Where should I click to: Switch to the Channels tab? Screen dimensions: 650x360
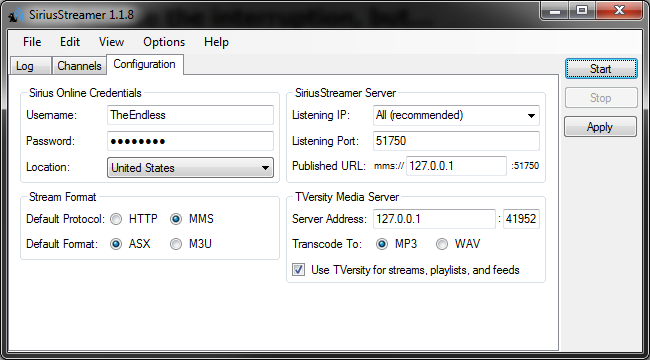coord(79,66)
